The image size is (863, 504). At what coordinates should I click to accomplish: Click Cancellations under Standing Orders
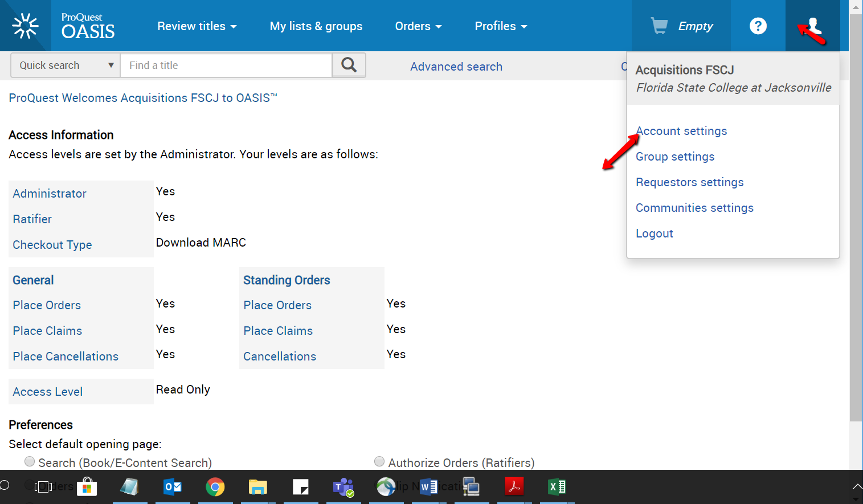pos(280,357)
